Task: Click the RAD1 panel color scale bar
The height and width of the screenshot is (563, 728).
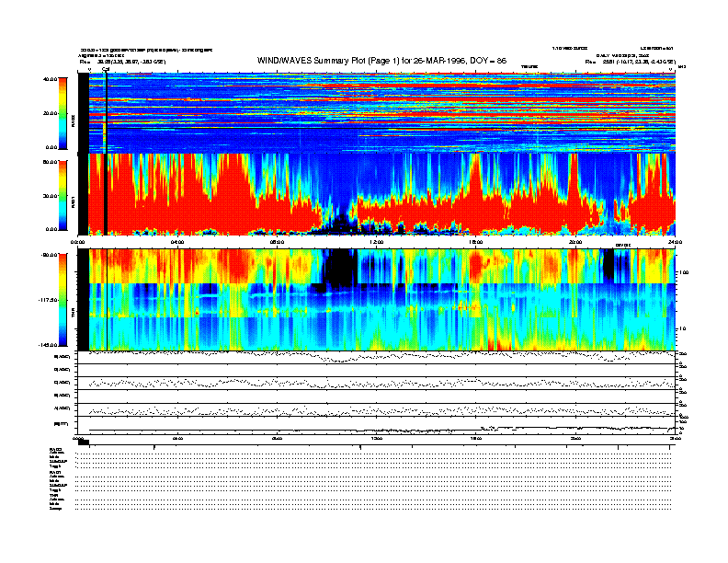Action: point(63,195)
